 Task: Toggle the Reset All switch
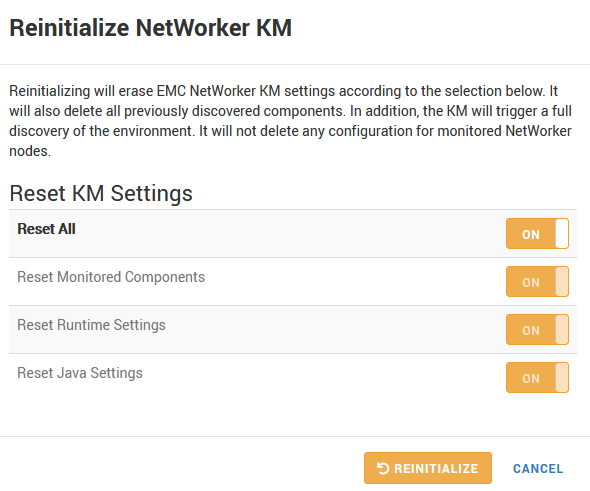click(537, 234)
